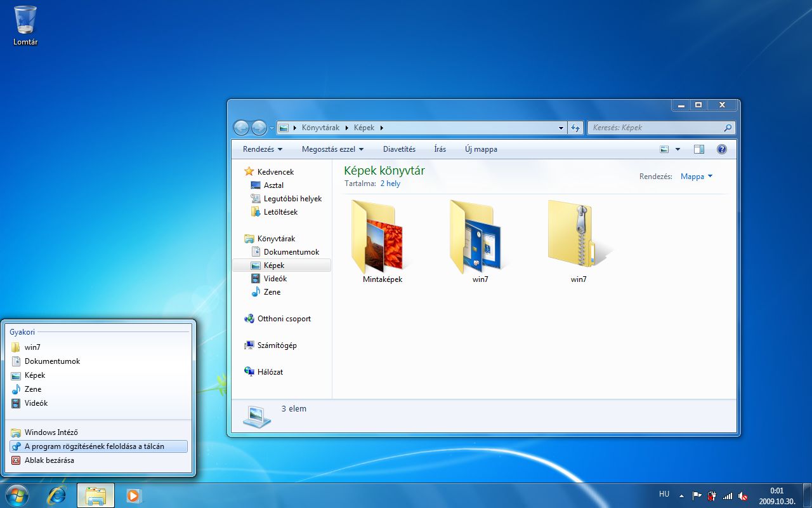
Task: Follow the "2 hely" link
Action: [x=390, y=184]
